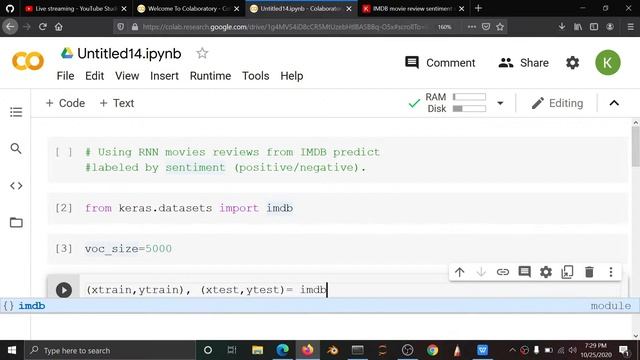
Task: Open the Firefox hamburger menu
Action: click(x=630, y=27)
